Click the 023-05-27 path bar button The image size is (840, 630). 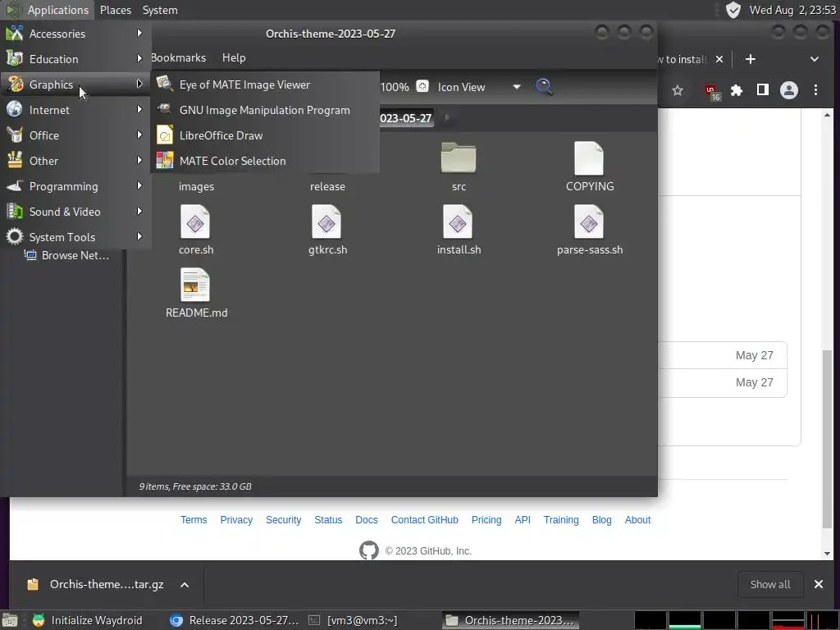[405, 118]
